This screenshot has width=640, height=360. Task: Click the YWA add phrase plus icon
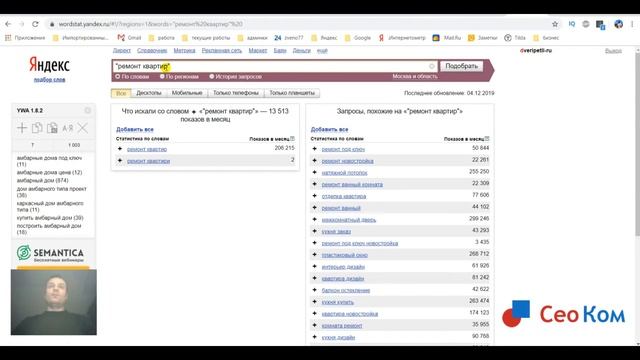(22, 128)
